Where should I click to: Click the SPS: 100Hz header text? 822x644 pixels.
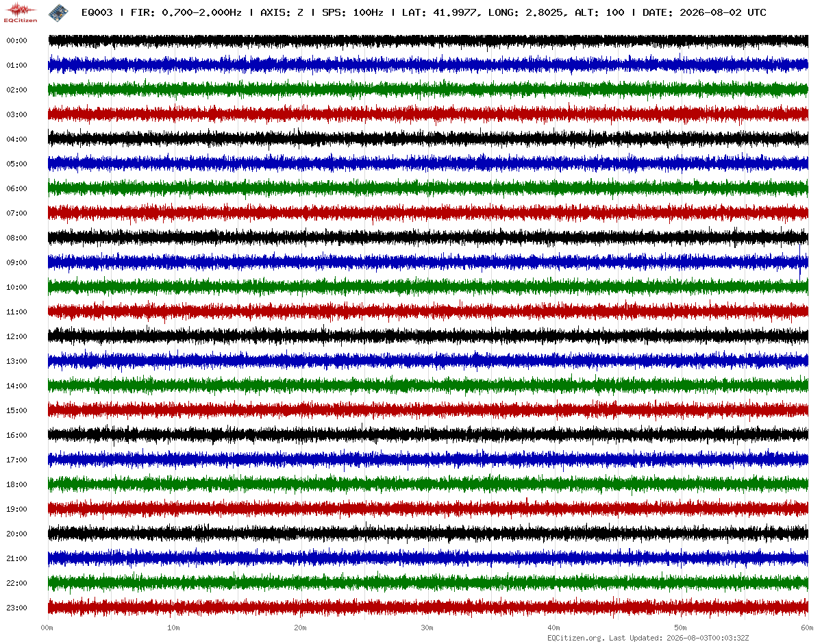point(353,12)
